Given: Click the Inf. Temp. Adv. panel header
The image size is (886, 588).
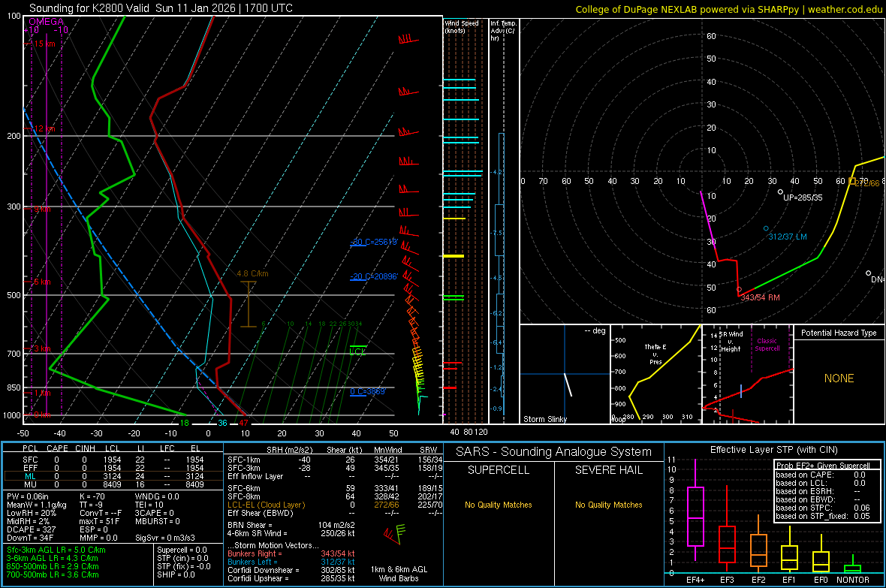Looking at the screenshot, I should coord(503,31).
